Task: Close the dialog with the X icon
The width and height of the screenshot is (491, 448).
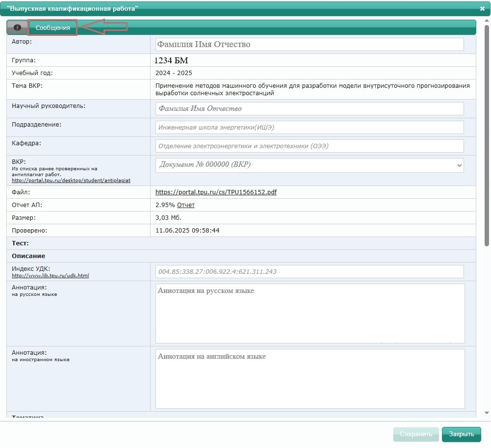Action: (x=482, y=8)
